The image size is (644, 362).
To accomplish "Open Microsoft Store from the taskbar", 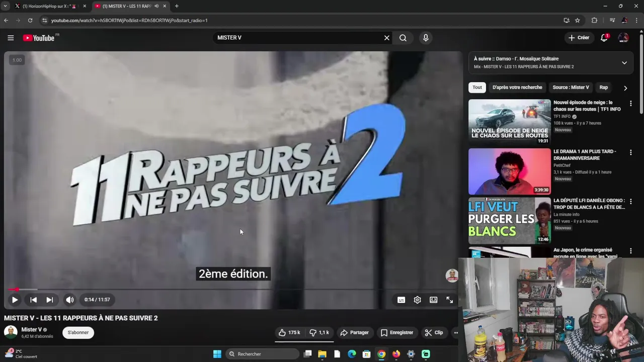I will tap(366, 354).
